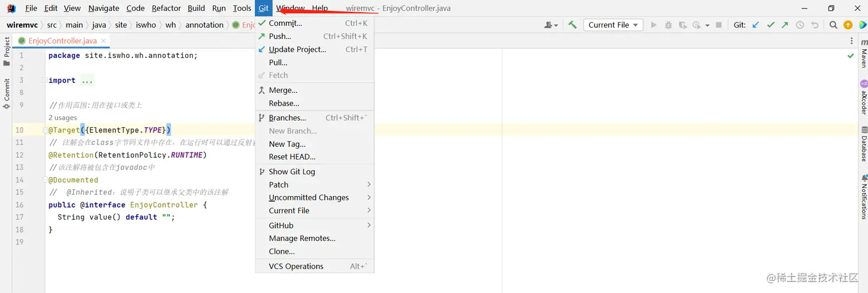Click the Build Project hammer icon
This screenshot has width=868, height=293.
(x=572, y=25)
